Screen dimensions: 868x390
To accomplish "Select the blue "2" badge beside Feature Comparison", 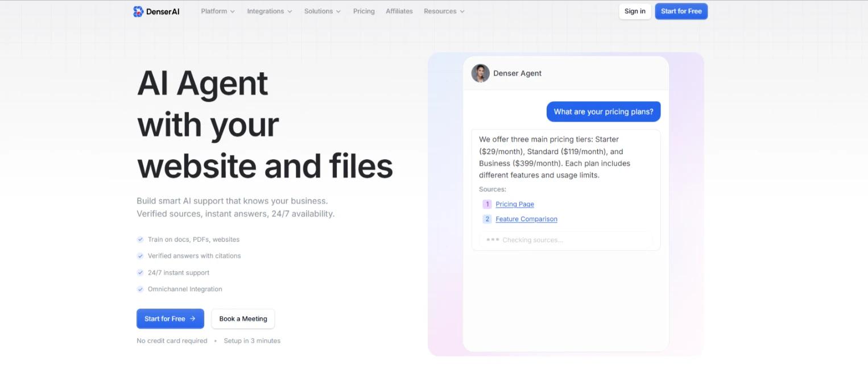I will point(487,218).
